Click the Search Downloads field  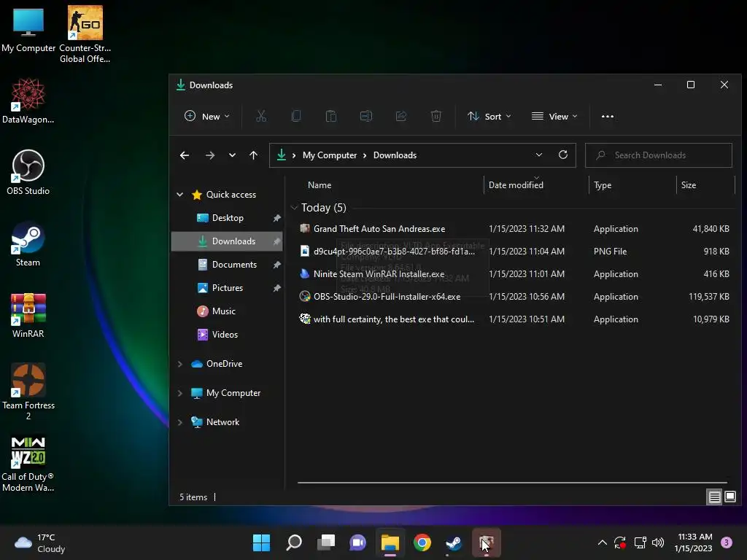coord(659,155)
